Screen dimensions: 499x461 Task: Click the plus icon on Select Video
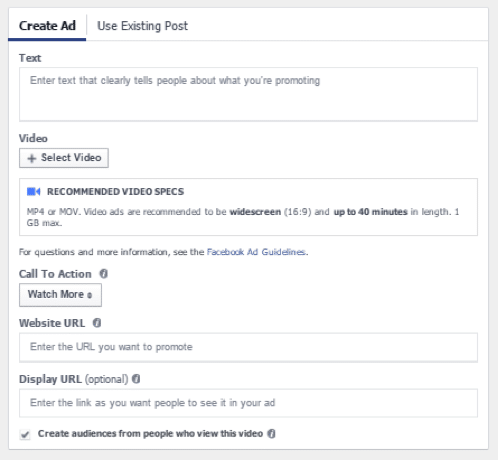32,158
